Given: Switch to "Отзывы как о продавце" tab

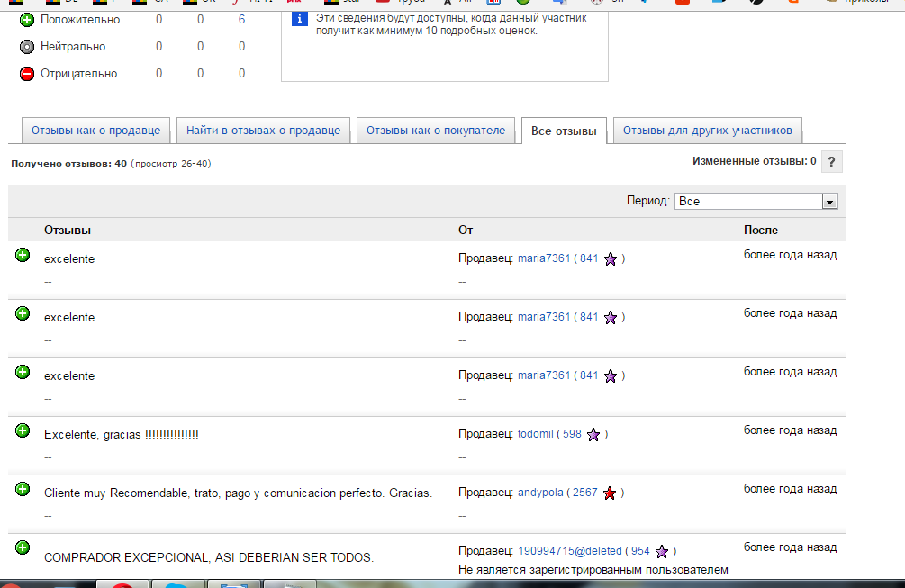Looking at the screenshot, I should (95, 131).
